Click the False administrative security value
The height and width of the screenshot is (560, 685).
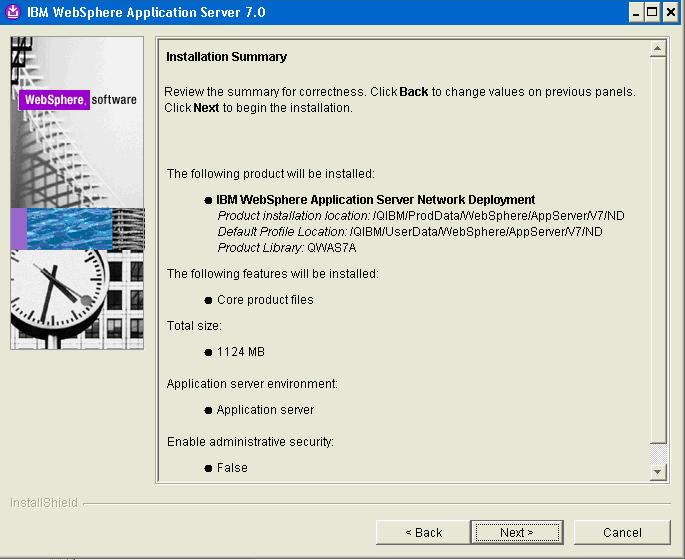point(232,468)
